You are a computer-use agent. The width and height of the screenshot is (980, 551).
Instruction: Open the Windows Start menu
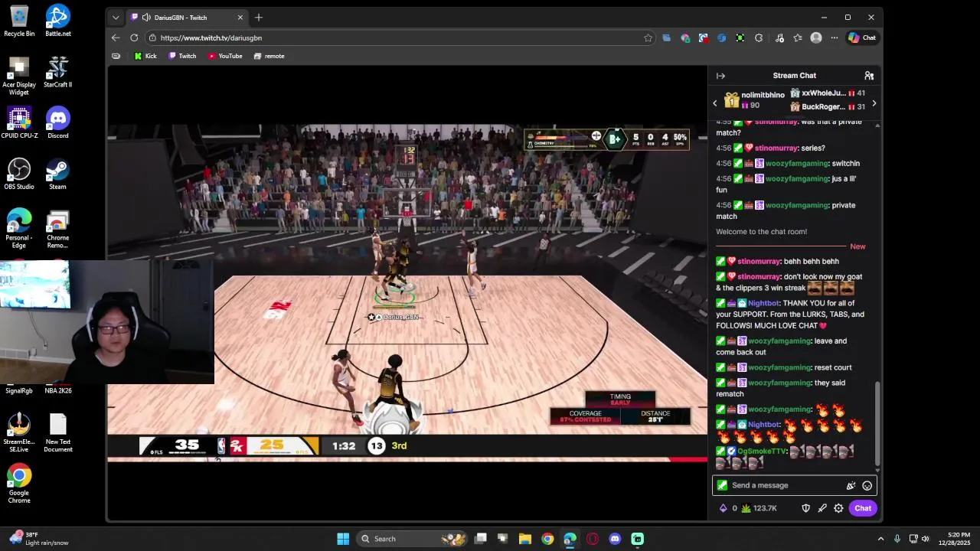(x=343, y=539)
